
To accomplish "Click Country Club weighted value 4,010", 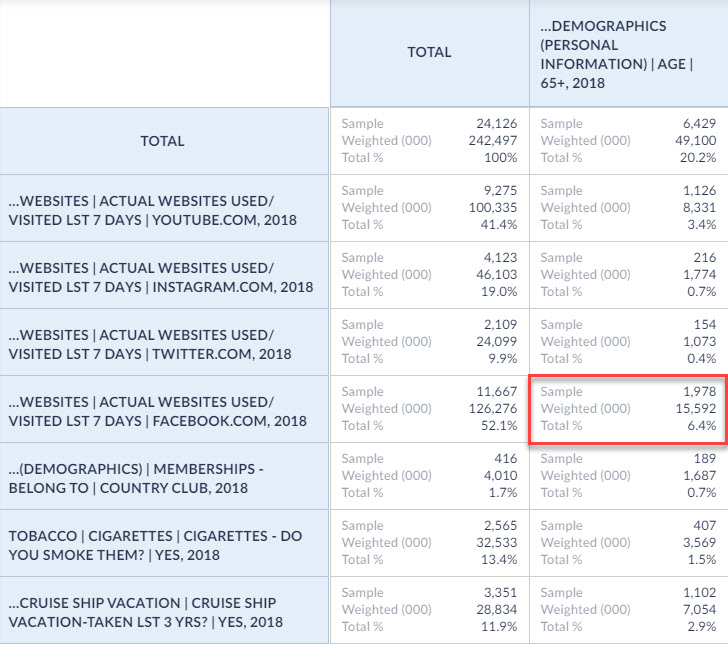I will coord(500,475).
